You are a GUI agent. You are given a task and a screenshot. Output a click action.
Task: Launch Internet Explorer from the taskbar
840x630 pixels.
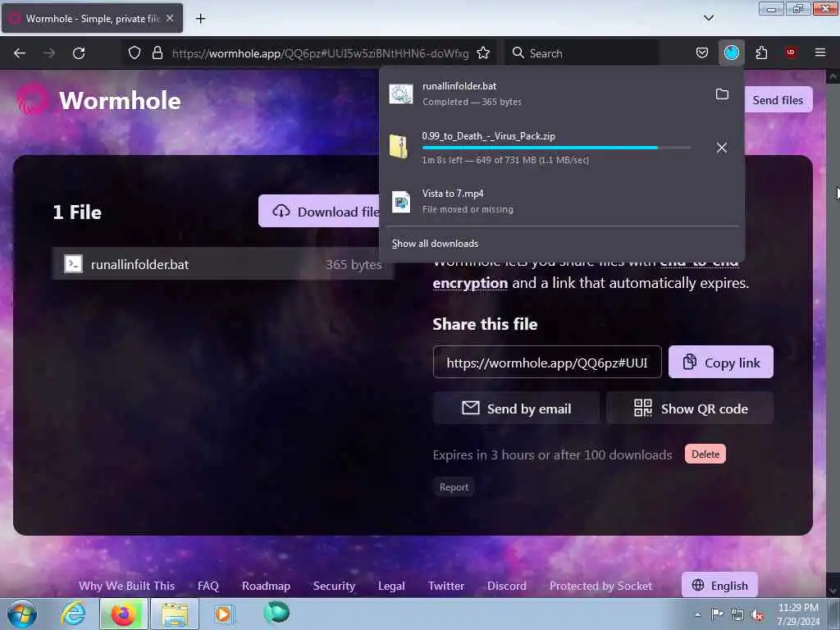pos(73,614)
